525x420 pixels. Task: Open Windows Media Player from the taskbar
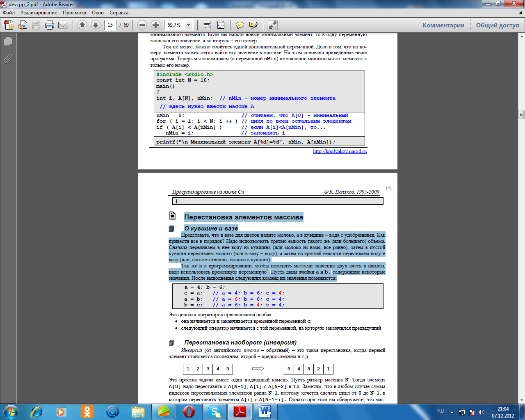[61, 411]
